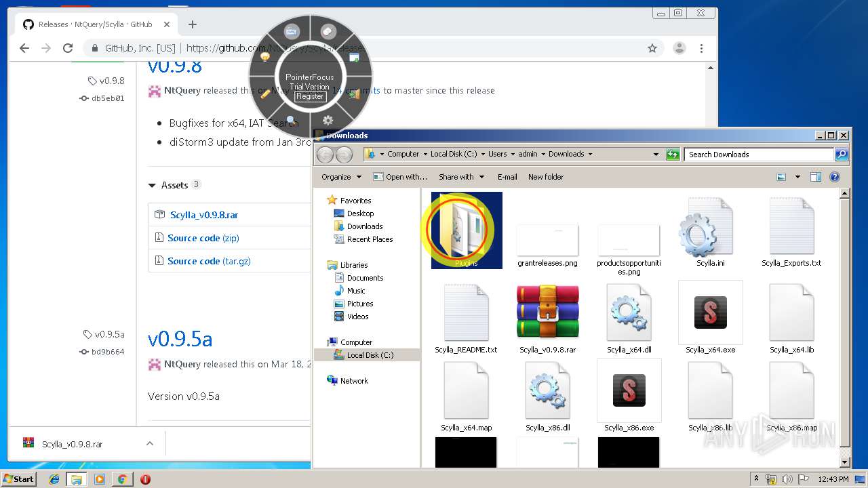Click Users in Explorer breadcrumb

498,154
